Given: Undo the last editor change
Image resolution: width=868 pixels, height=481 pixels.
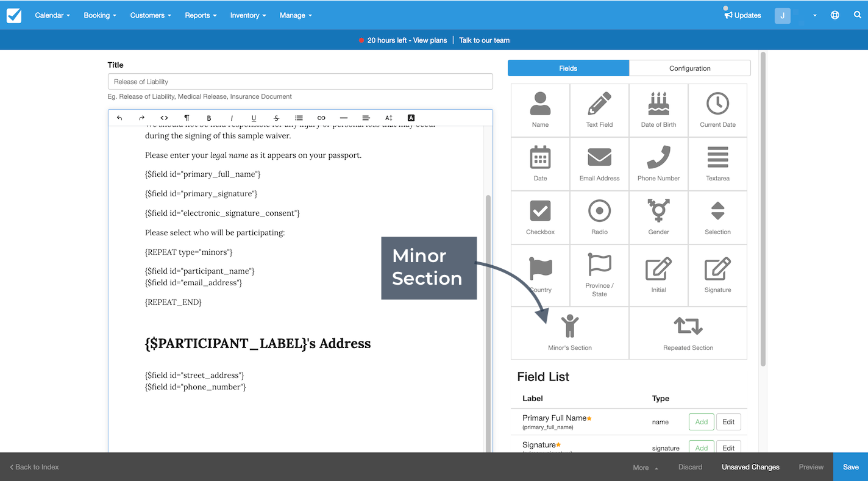Looking at the screenshot, I should [x=119, y=118].
